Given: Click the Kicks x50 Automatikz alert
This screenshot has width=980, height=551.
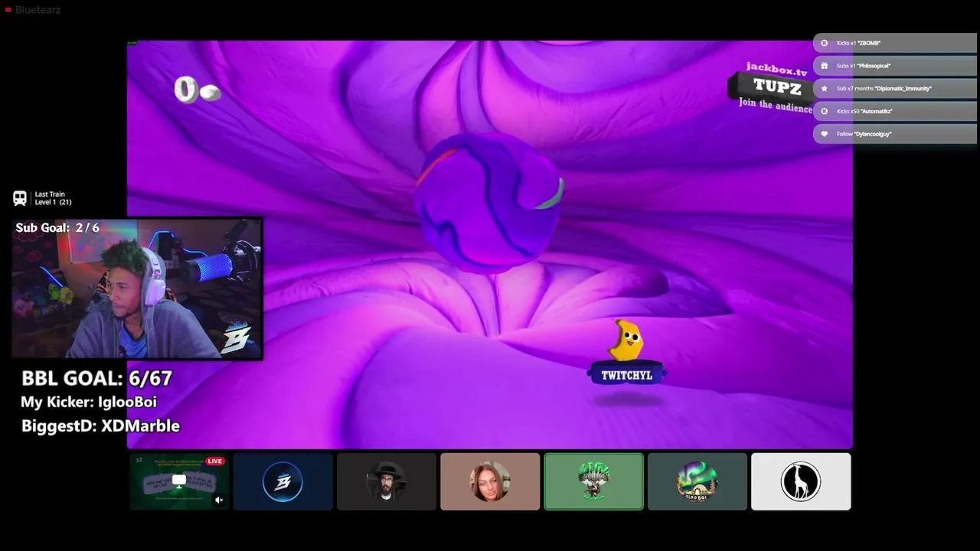Looking at the screenshot, I should click(895, 111).
